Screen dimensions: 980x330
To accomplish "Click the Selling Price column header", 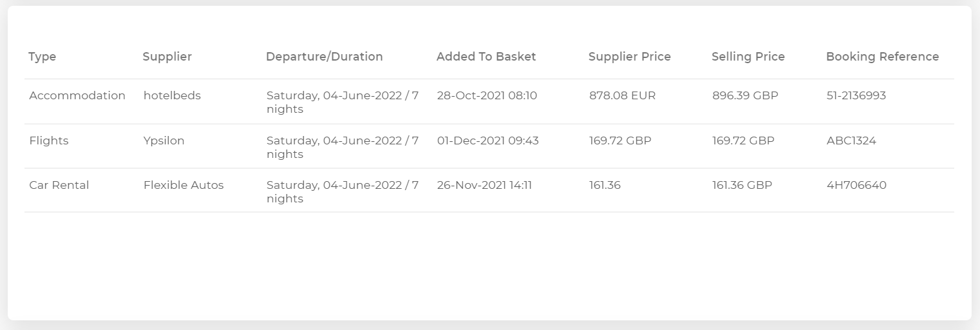I will (x=748, y=57).
